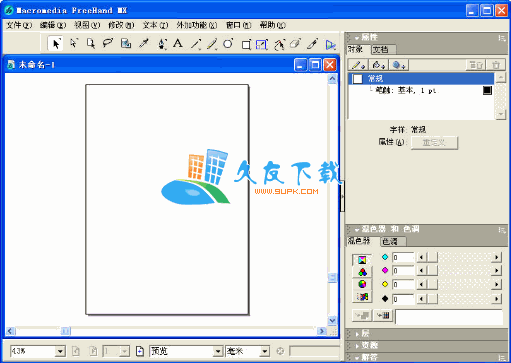
Task: Add a stroke with pencil icon button
Action: (358, 65)
